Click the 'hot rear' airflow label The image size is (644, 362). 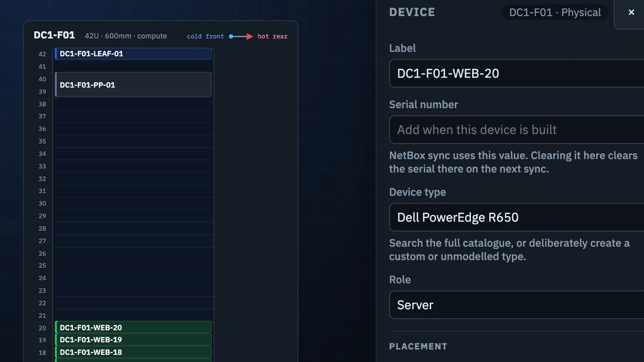[273, 36]
